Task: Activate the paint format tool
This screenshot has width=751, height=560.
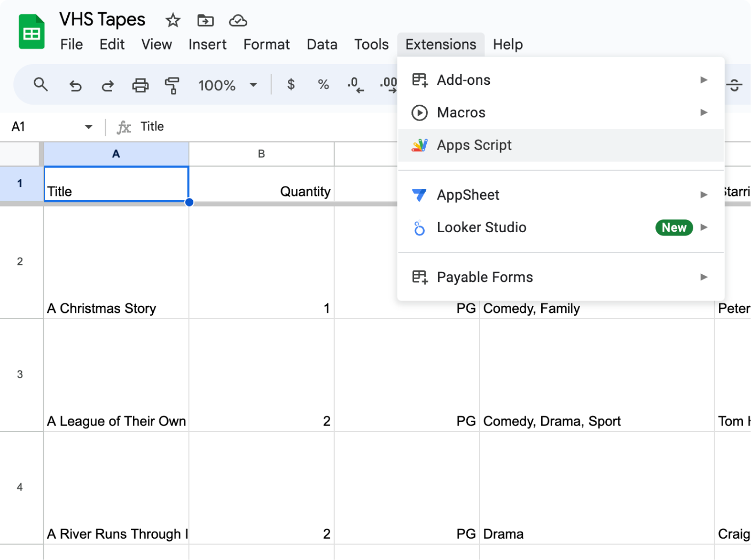Action: point(172,85)
